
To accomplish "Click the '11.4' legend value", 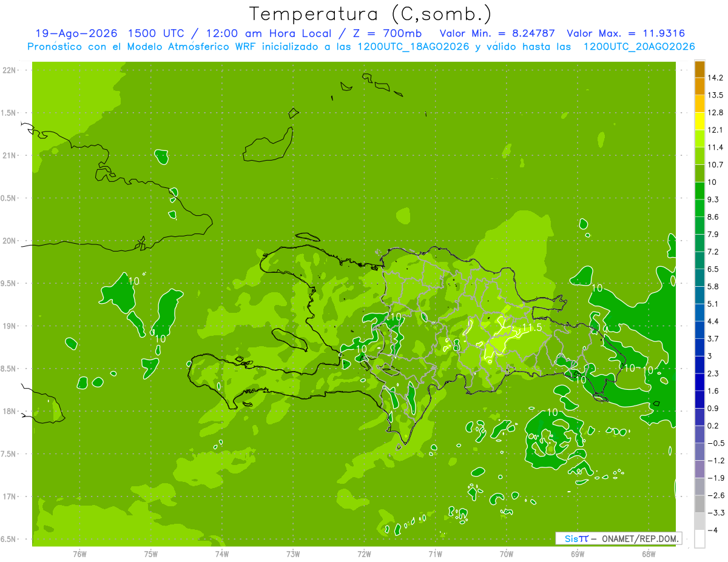I will (x=715, y=147).
